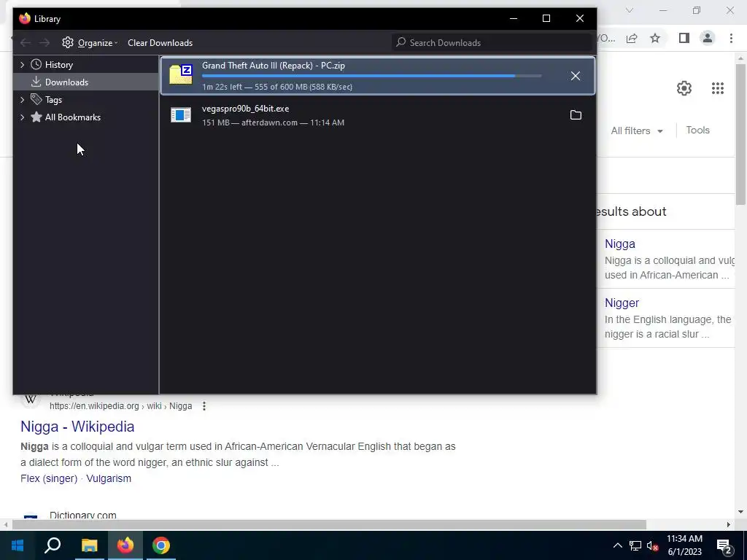Click the Grand Theft Auto III download progress bar
The image size is (747, 560).
(x=371, y=76)
